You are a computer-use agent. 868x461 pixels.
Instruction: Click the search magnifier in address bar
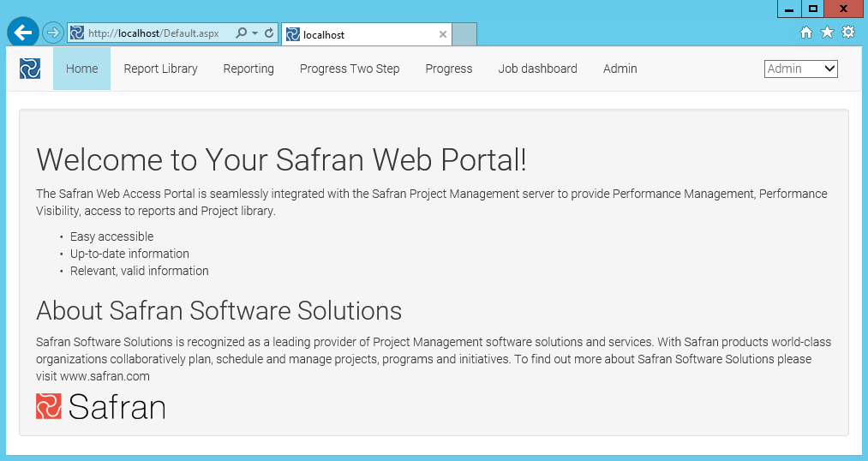tap(241, 33)
